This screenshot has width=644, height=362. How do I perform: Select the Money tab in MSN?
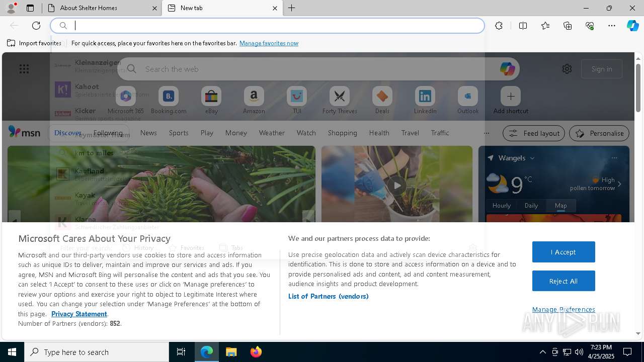pos(236,133)
